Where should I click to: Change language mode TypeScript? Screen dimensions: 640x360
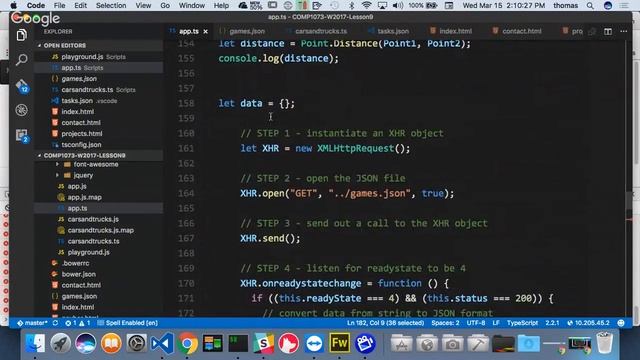522,323
